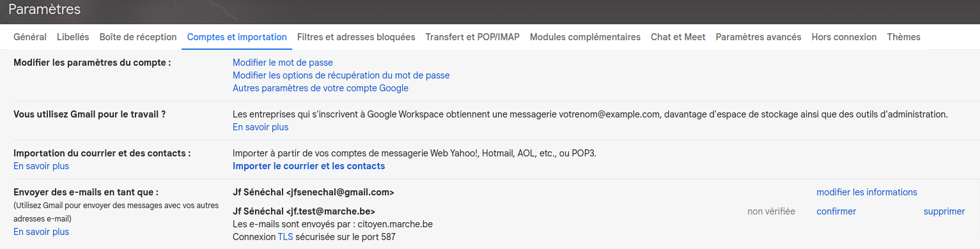Switch to the Libellés tab

tap(73, 37)
